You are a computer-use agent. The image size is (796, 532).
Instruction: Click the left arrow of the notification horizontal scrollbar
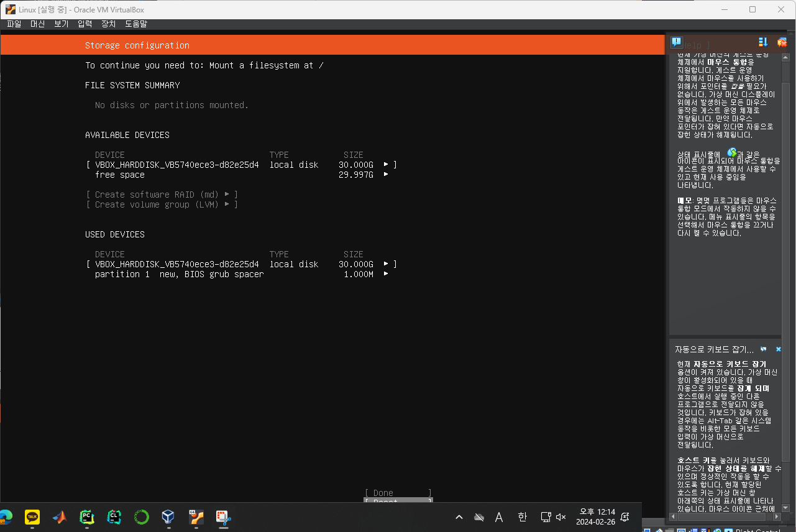coord(672,516)
